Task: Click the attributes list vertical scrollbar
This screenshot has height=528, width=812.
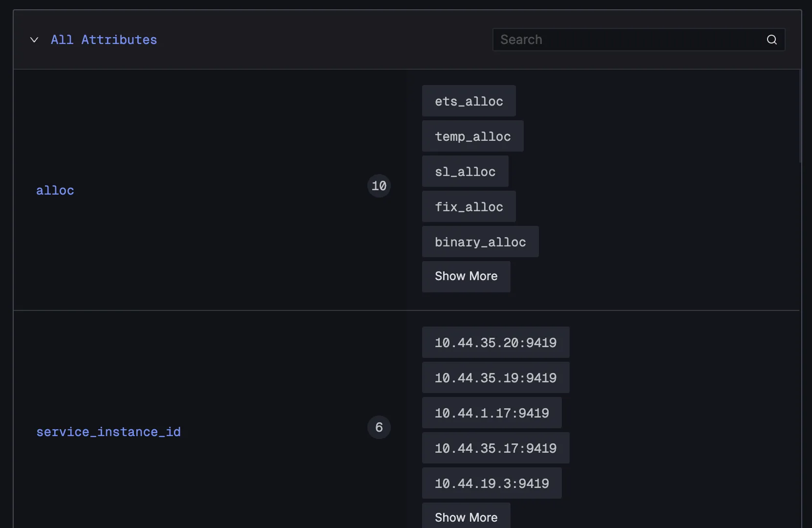Action: coord(800,116)
